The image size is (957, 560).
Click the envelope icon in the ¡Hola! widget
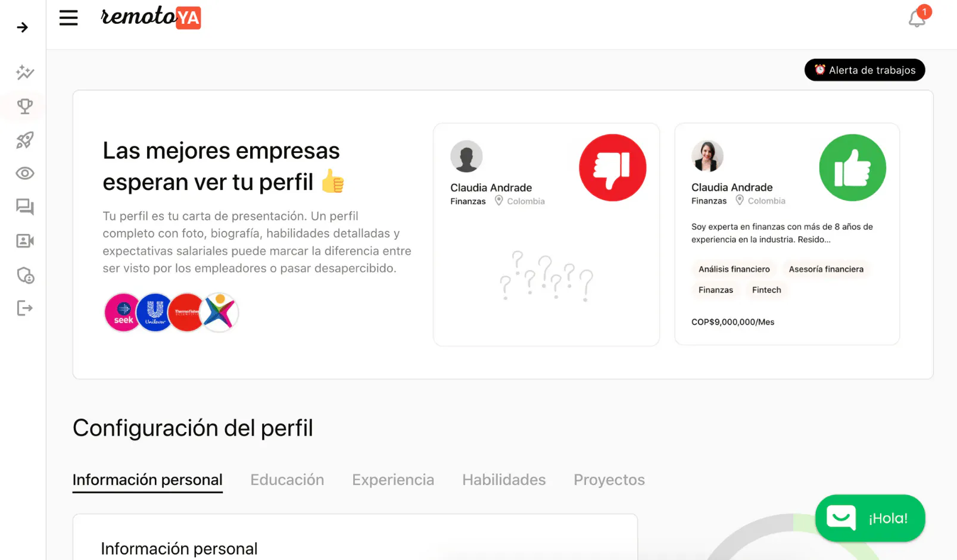pos(841,518)
